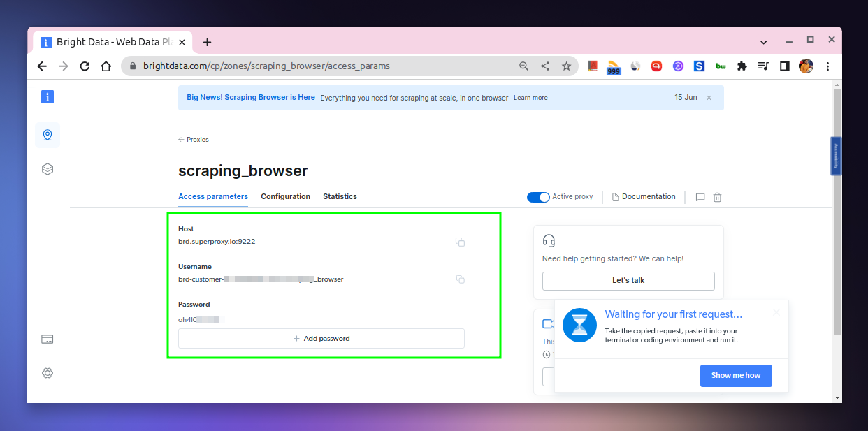868x431 pixels.
Task: Switch to the Access parameters tab
Action: tap(213, 197)
